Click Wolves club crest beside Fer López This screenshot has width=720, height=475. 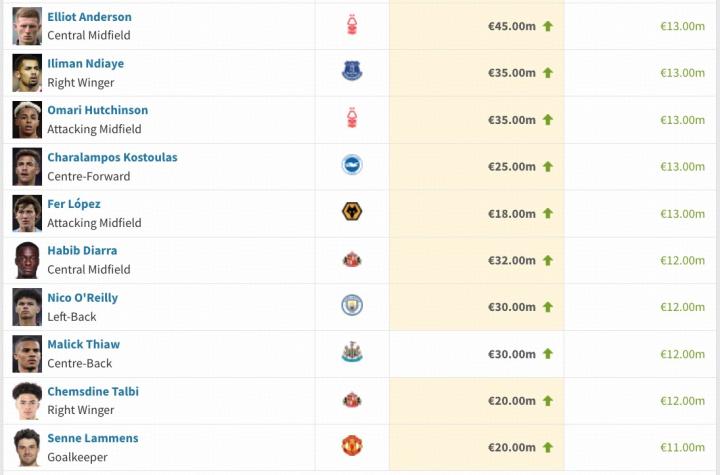(351, 212)
